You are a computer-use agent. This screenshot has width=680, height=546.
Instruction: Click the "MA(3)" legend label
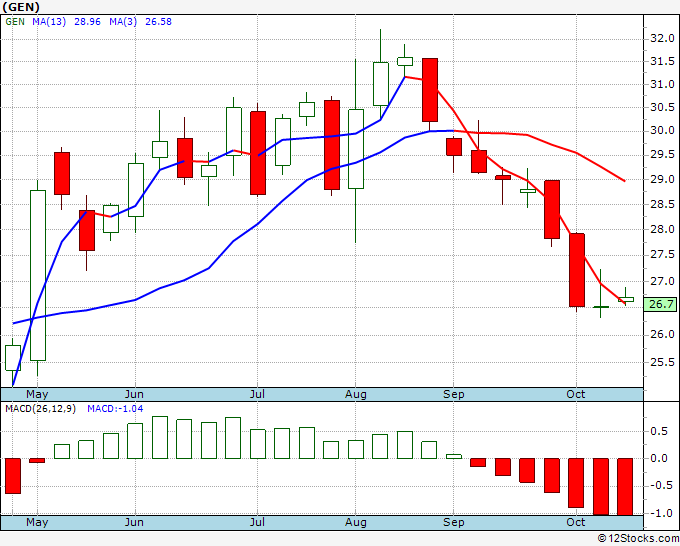123,22
